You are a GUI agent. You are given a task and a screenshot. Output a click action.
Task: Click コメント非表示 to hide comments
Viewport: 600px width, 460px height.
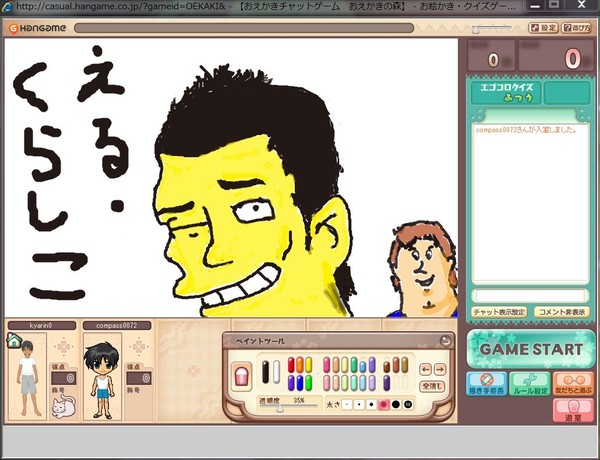(x=562, y=312)
